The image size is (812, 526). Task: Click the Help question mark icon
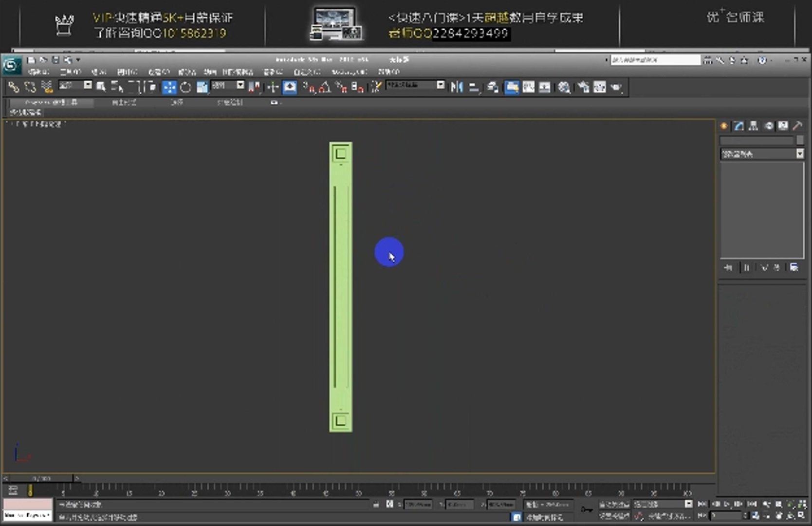coord(762,60)
